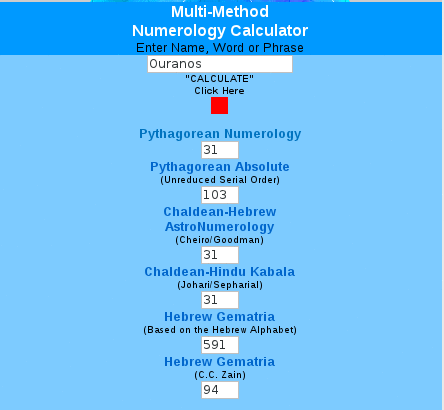Click the Chaldean-Hindu Kabala heading
The image size is (444, 410).
click(x=220, y=272)
